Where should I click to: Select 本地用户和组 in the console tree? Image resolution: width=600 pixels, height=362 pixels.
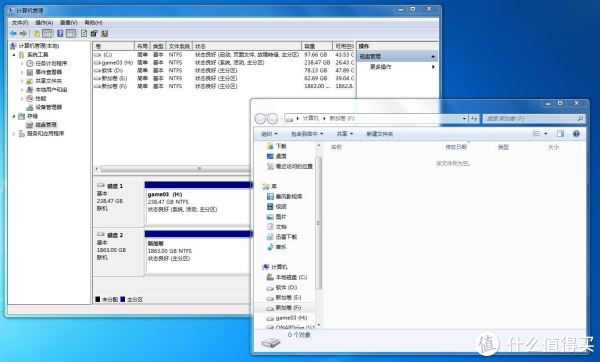51,90
